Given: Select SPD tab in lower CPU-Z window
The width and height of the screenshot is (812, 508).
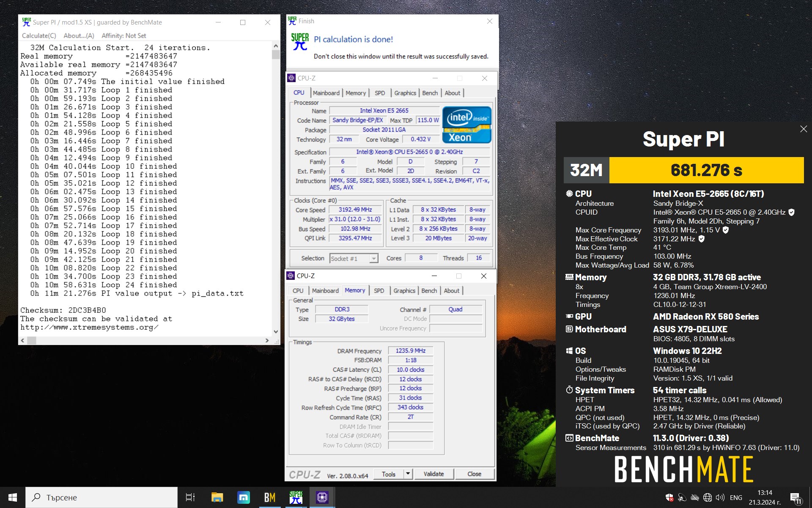Looking at the screenshot, I should click(x=379, y=291).
